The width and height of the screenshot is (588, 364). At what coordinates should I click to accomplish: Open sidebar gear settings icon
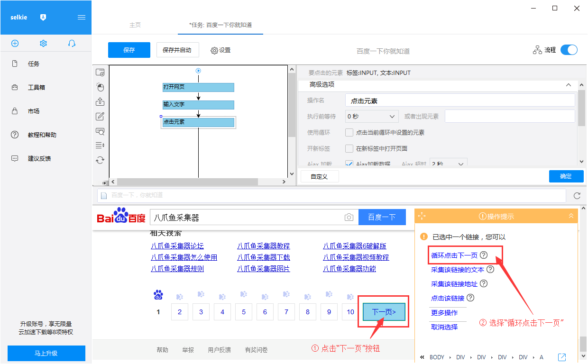click(43, 43)
